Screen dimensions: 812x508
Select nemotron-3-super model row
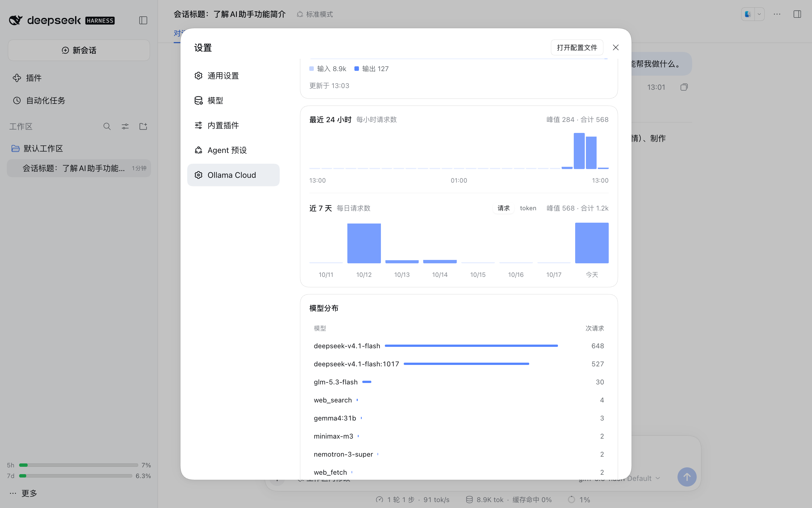click(459, 454)
